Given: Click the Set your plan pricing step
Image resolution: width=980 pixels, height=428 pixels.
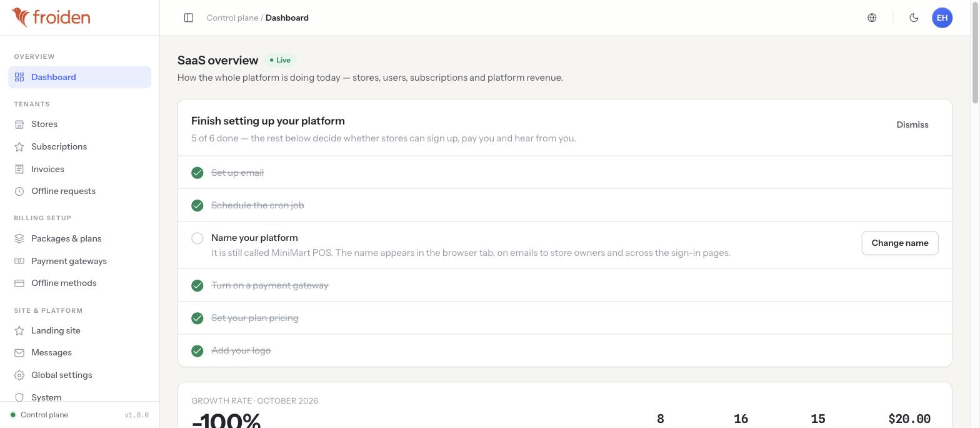Looking at the screenshot, I should click(565, 318).
